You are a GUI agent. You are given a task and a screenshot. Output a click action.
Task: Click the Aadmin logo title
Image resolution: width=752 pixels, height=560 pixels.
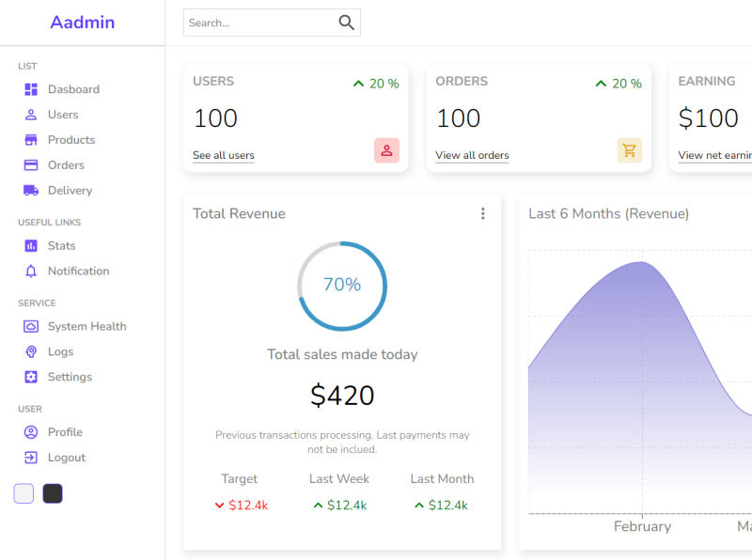[x=83, y=23]
